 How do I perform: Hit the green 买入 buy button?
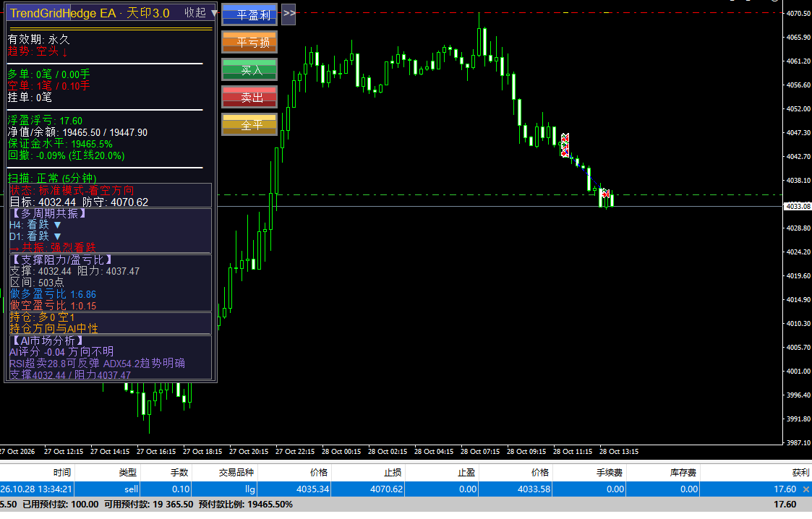(249, 69)
